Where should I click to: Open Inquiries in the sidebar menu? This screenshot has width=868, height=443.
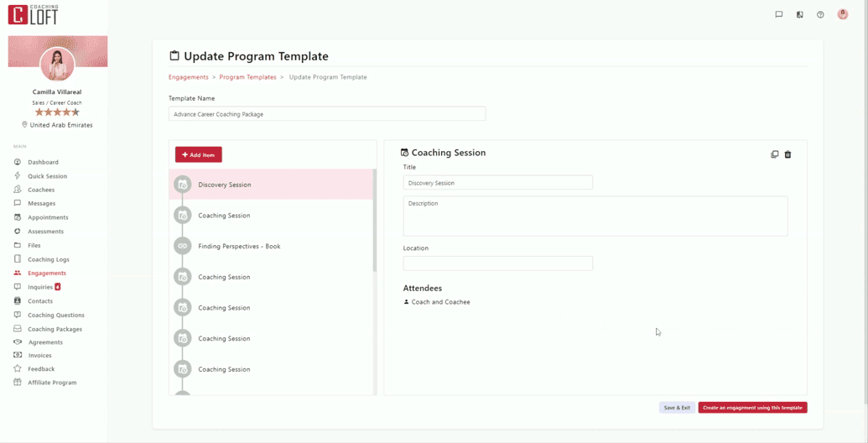(40, 288)
